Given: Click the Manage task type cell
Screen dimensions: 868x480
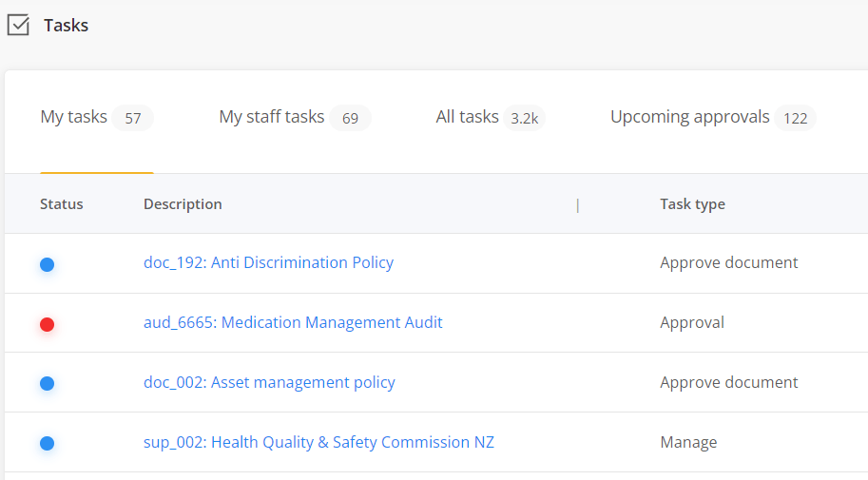Looking at the screenshot, I should click(688, 442).
